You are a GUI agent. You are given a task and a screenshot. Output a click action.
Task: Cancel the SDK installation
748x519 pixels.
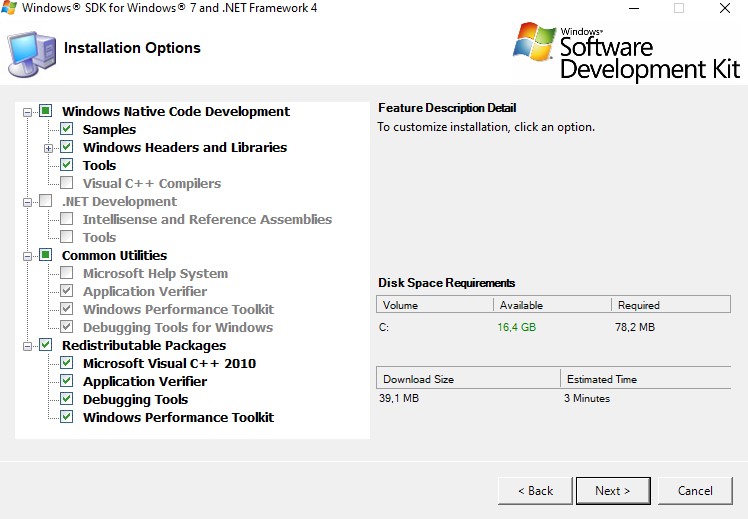point(695,491)
